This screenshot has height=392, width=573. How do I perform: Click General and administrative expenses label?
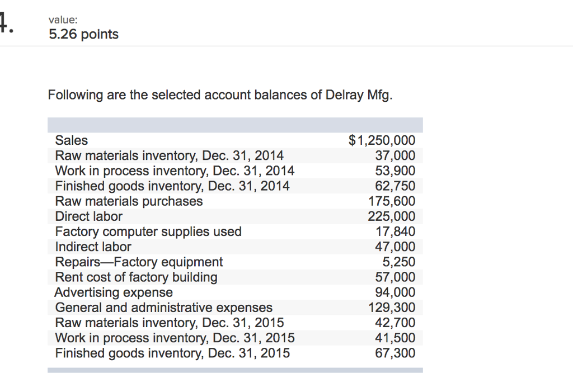pyautogui.click(x=163, y=308)
